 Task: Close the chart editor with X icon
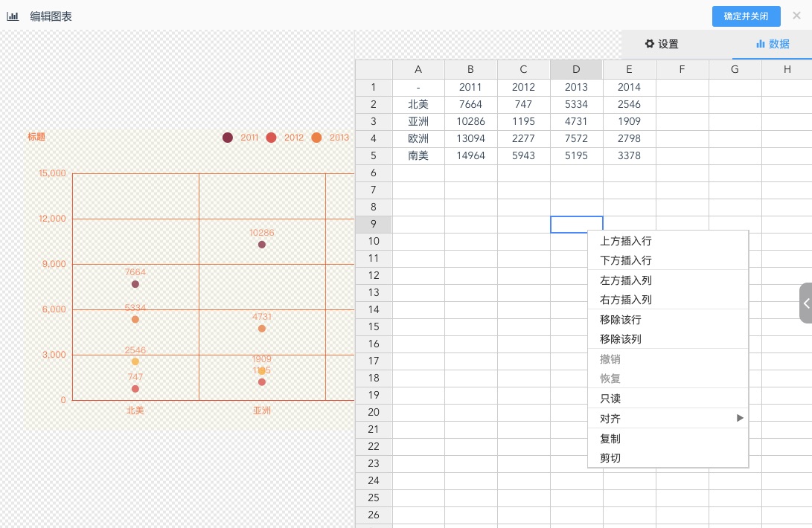coord(796,16)
